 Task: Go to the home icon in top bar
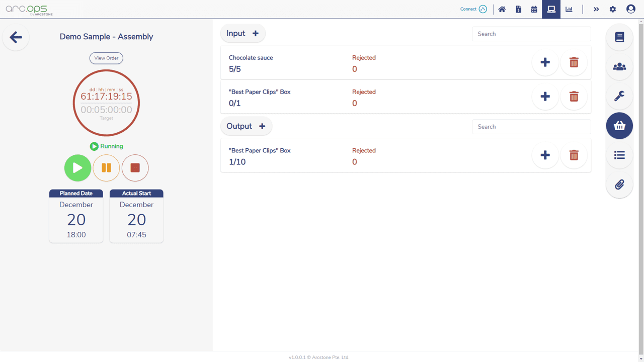click(502, 9)
